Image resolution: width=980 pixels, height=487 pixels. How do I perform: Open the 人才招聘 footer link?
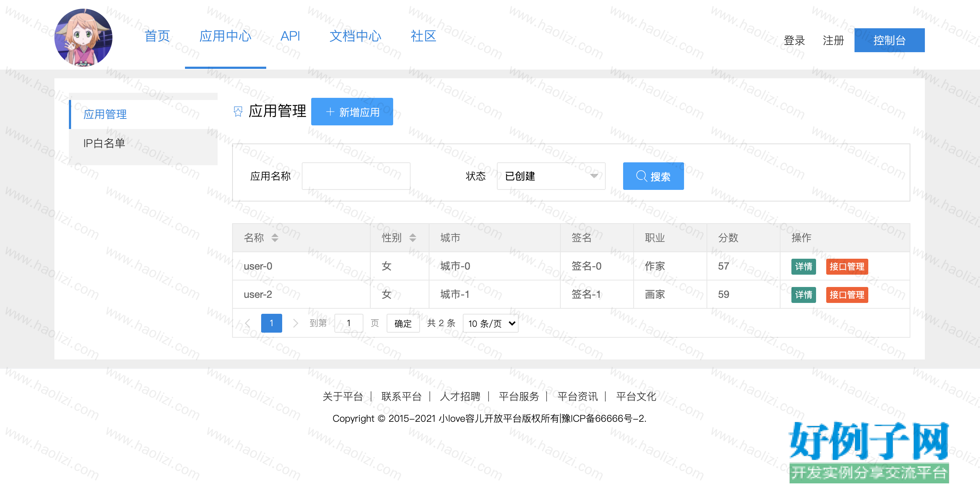tap(460, 396)
